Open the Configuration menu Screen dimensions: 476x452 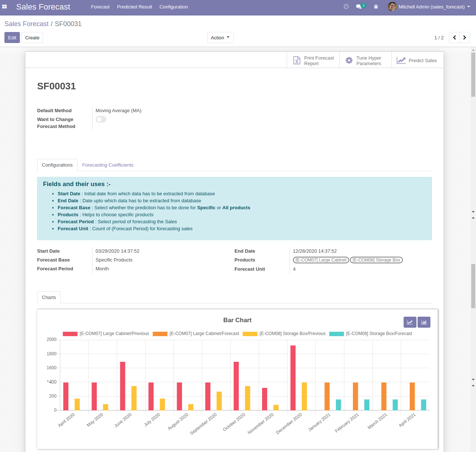point(173,7)
